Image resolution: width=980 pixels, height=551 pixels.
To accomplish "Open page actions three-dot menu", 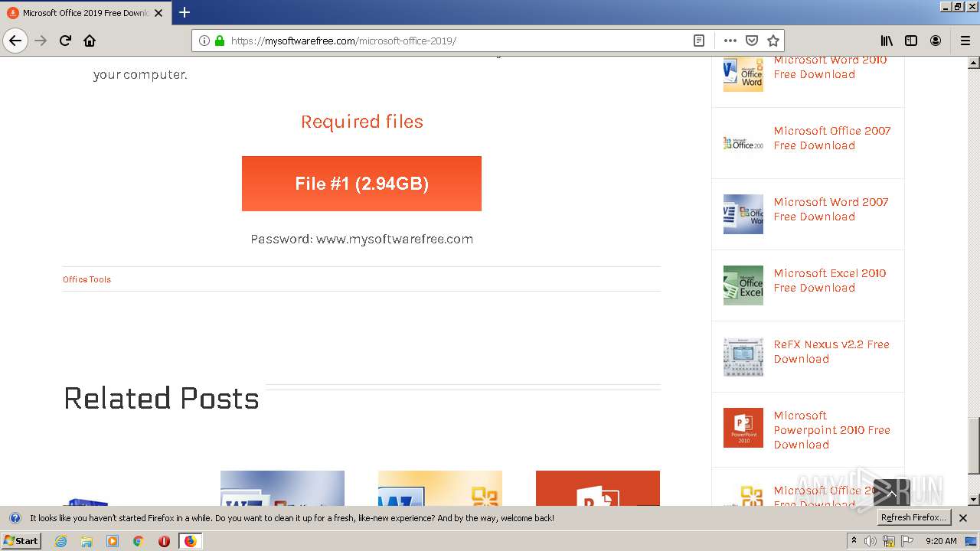I will coord(730,41).
